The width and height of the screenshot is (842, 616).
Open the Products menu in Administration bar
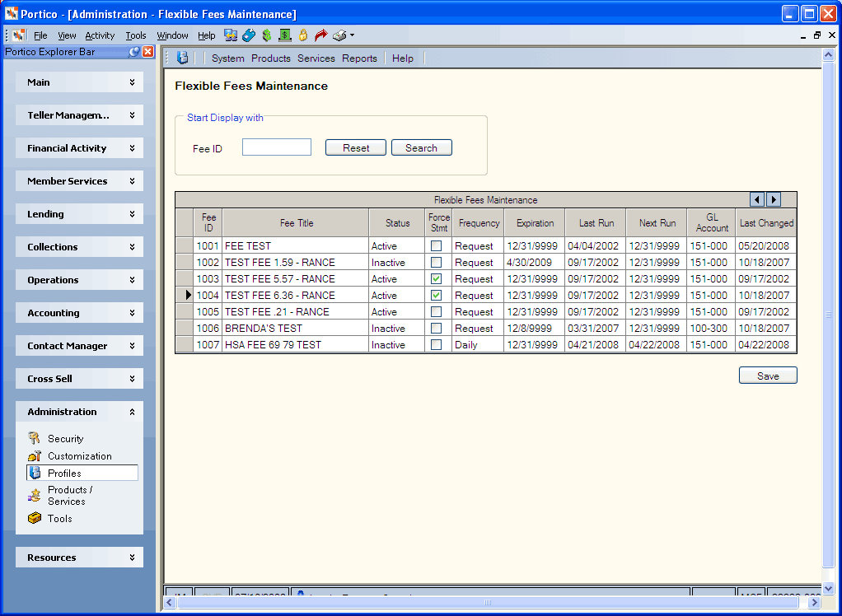270,58
